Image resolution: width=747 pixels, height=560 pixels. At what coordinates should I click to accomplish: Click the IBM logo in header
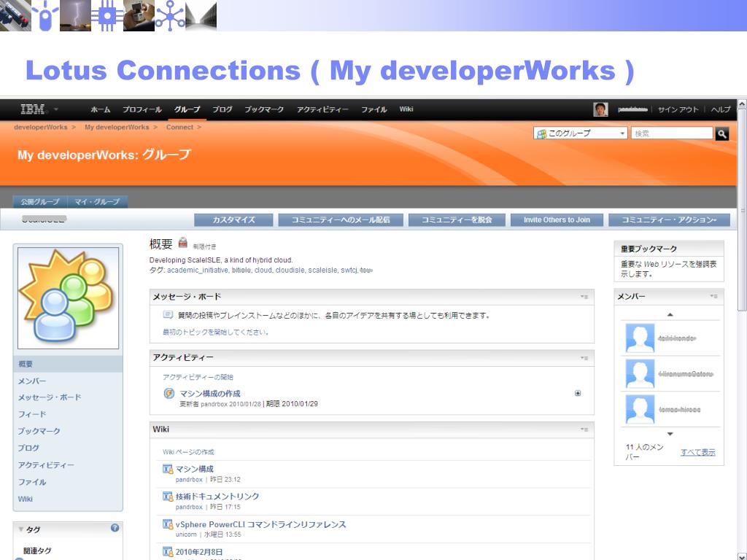pyautogui.click(x=33, y=109)
